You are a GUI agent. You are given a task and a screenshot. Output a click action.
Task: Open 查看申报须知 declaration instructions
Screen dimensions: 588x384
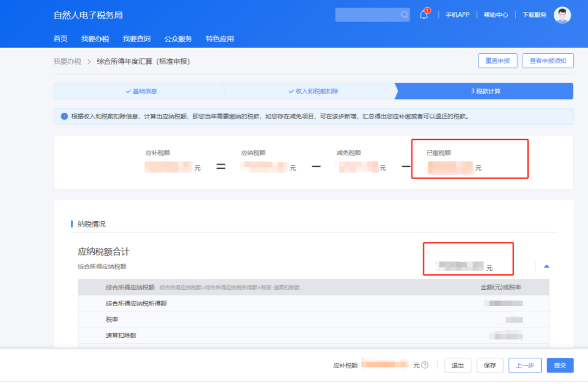pyautogui.click(x=548, y=60)
